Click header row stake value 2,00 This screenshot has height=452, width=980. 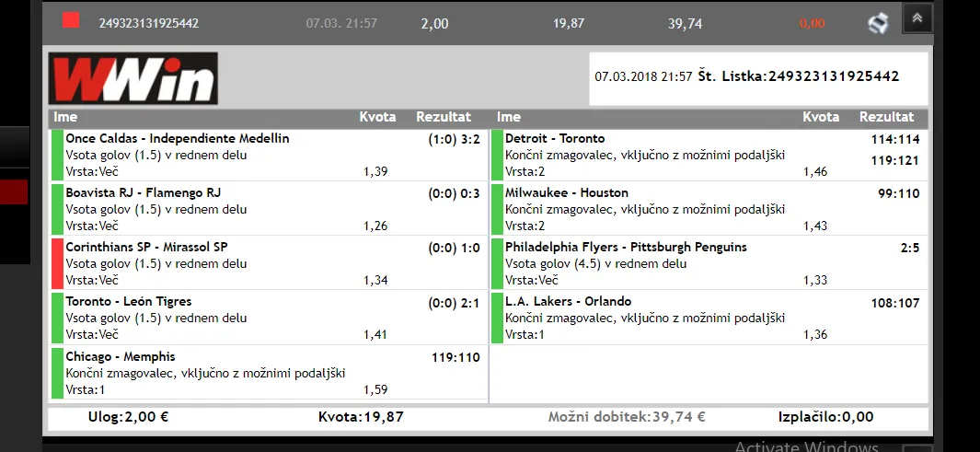click(x=434, y=24)
